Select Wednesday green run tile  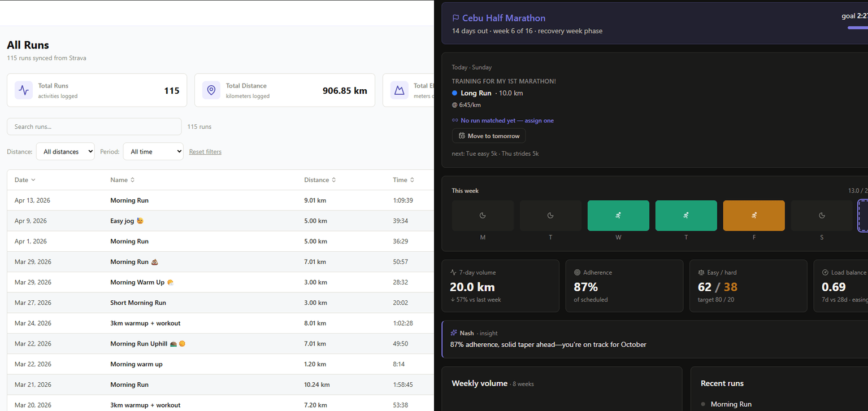point(618,216)
